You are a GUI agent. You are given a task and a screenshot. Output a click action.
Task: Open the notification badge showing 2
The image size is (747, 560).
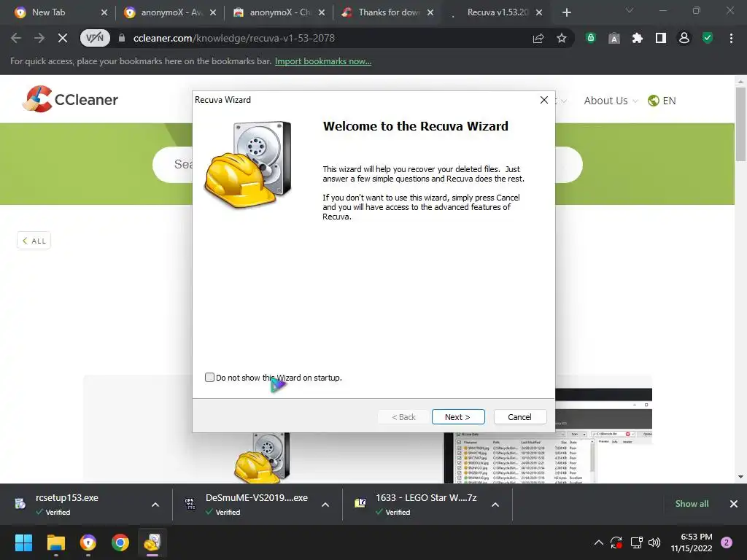[x=727, y=542]
